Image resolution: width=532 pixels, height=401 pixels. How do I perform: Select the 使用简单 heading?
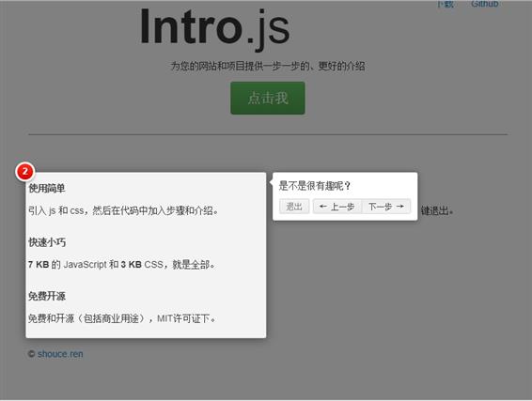[47, 188]
